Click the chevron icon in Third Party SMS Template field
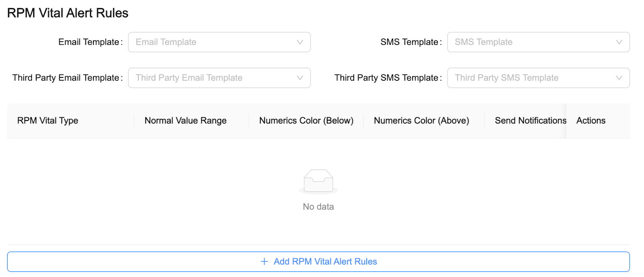 [619, 78]
